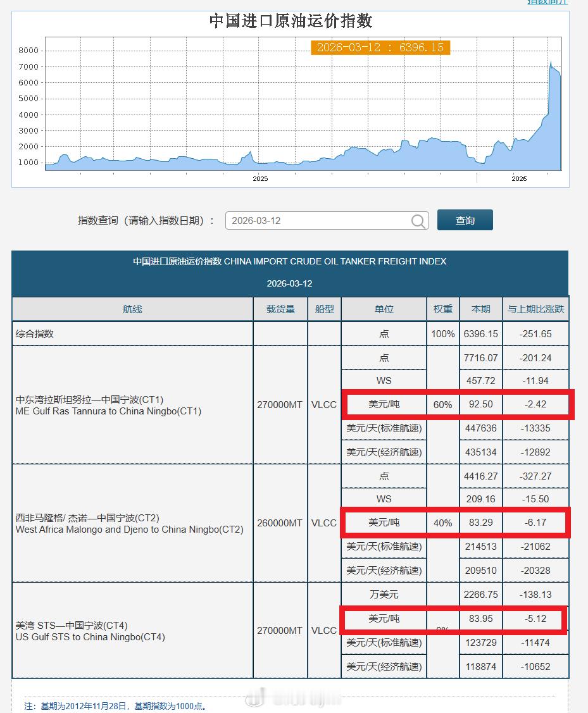Click the 权重 weight column header
The width and height of the screenshot is (588, 713).
[443, 309]
